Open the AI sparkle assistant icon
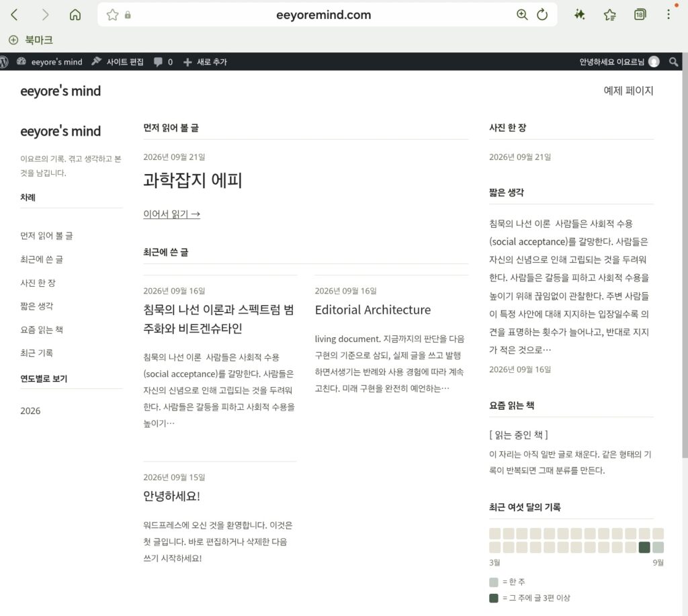The height and width of the screenshot is (616, 688). click(580, 15)
